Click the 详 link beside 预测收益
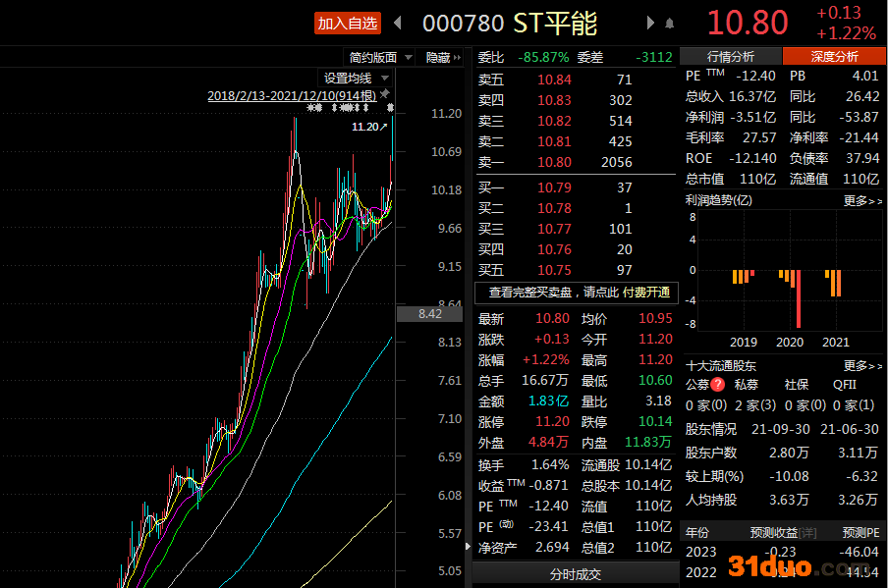 click(807, 532)
